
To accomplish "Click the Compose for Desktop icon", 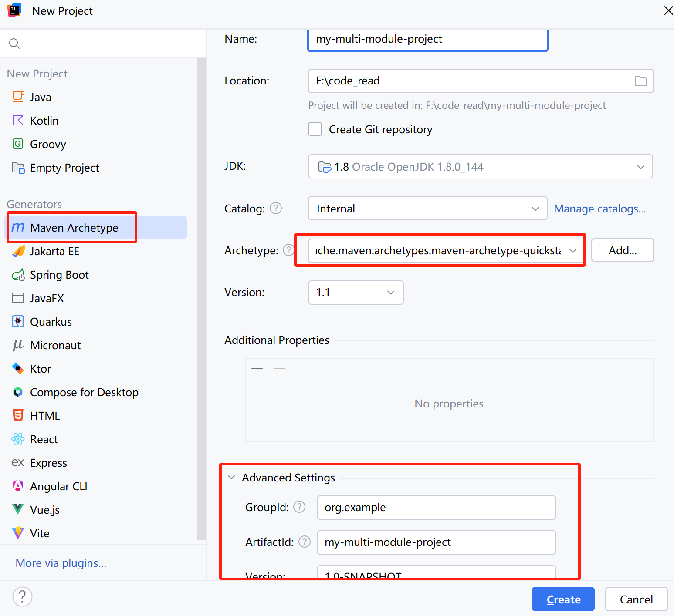I will (18, 392).
